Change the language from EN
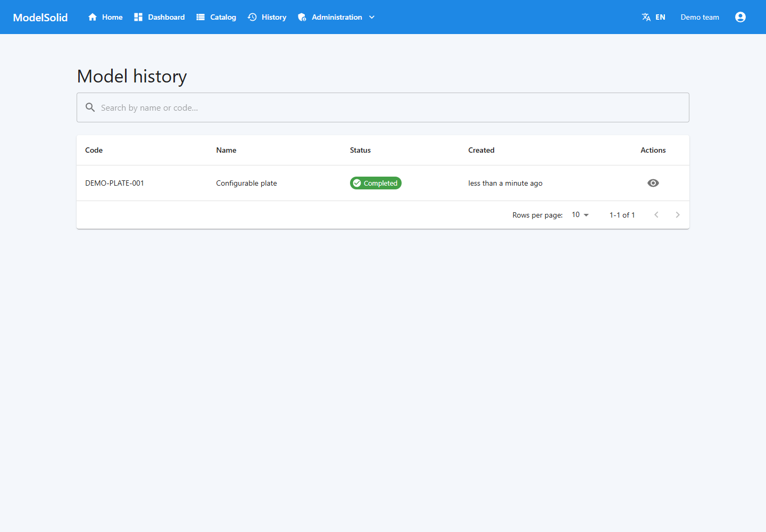This screenshot has height=532, width=766. [x=654, y=17]
